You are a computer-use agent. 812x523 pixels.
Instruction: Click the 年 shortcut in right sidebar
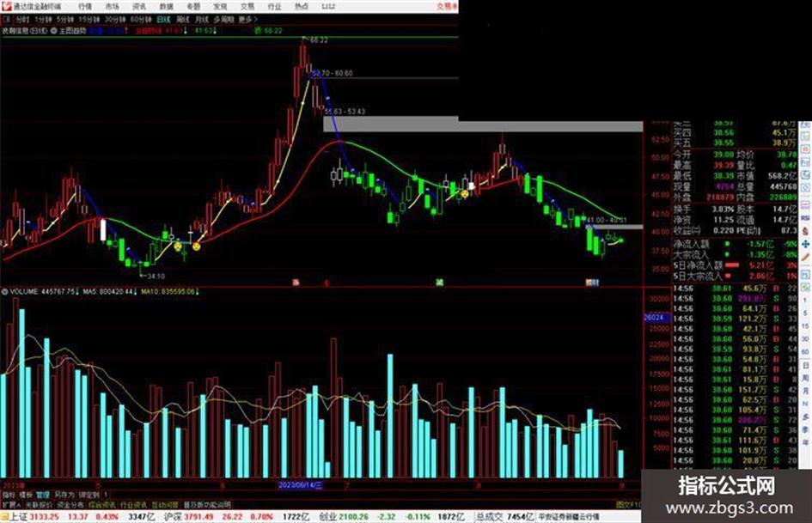[805, 442]
